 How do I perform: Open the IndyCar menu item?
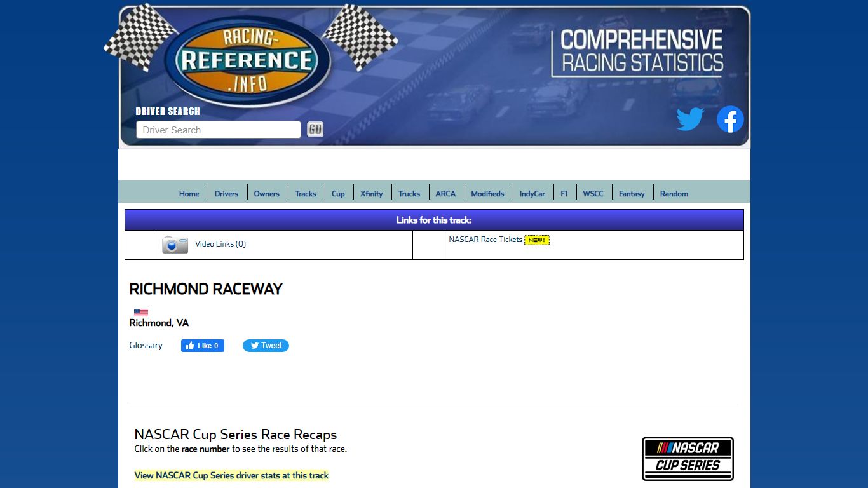(x=532, y=194)
